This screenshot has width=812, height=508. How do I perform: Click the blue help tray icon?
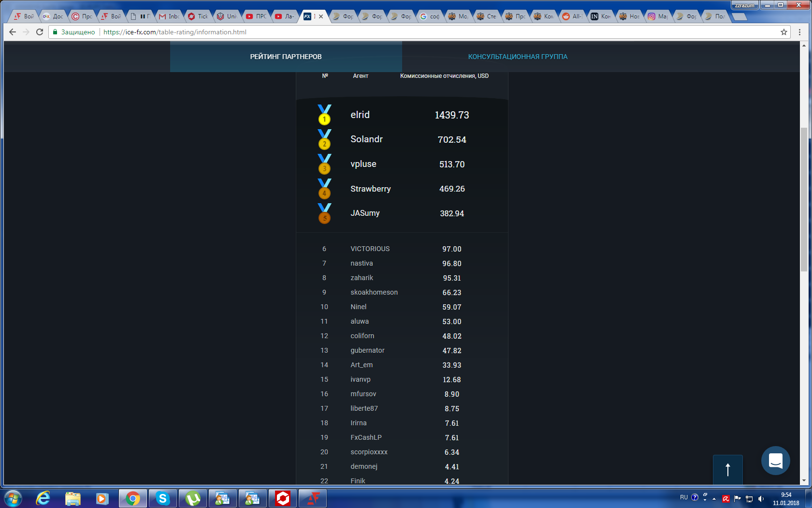[695, 497]
